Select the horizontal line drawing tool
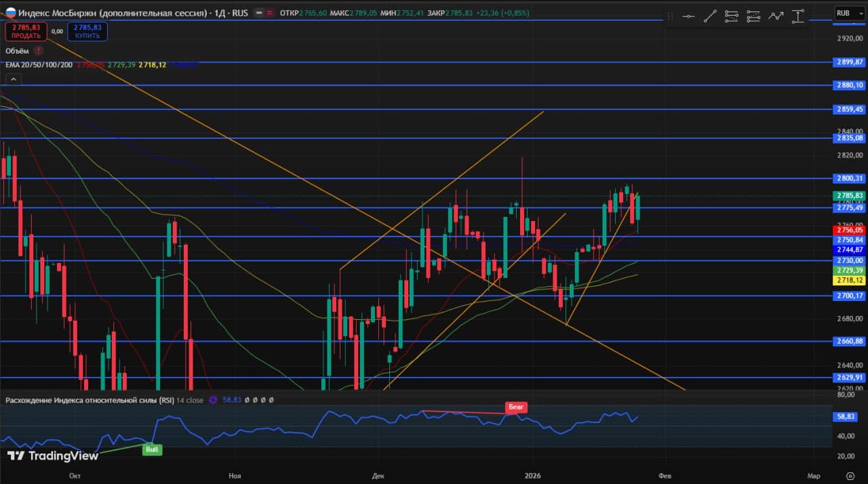This screenshot has width=868, height=484. 688,16
